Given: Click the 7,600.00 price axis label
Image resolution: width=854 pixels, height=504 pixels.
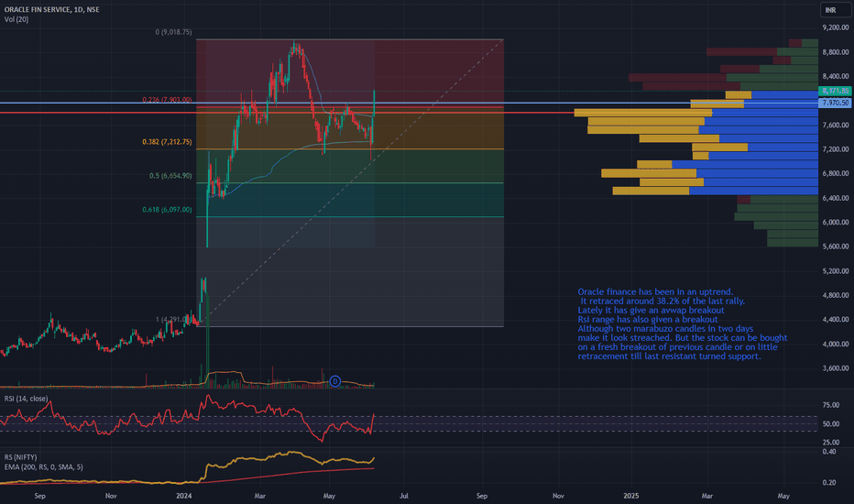Looking at the screenshot, I should tap(836, 126).
